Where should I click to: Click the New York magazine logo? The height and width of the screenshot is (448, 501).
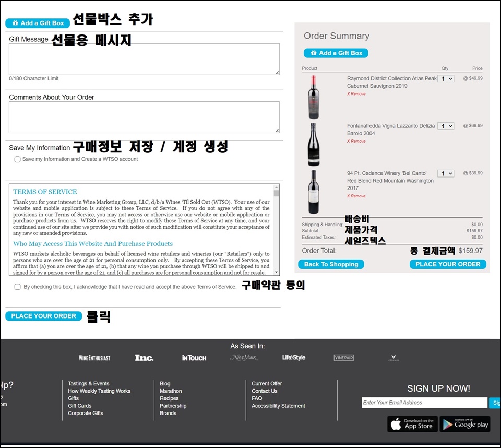(244, 358)
